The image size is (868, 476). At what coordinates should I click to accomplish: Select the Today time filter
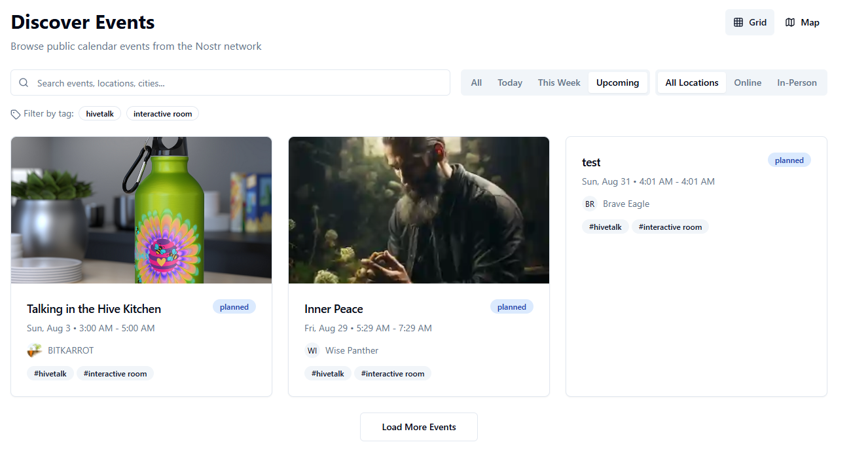pos(509,82)
